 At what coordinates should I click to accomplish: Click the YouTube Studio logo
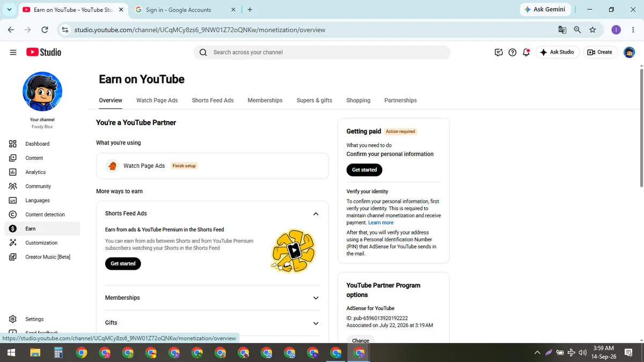pos(43,52)
